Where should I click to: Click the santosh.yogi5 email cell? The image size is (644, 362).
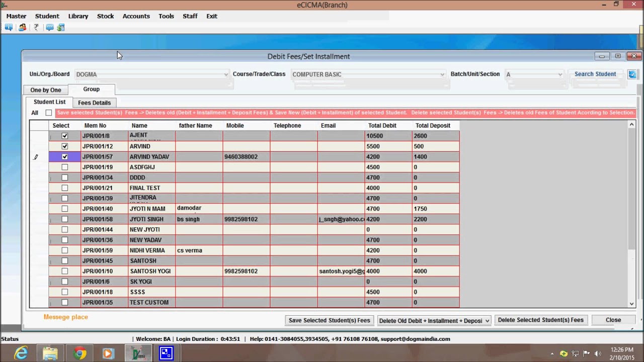[341, 271]
